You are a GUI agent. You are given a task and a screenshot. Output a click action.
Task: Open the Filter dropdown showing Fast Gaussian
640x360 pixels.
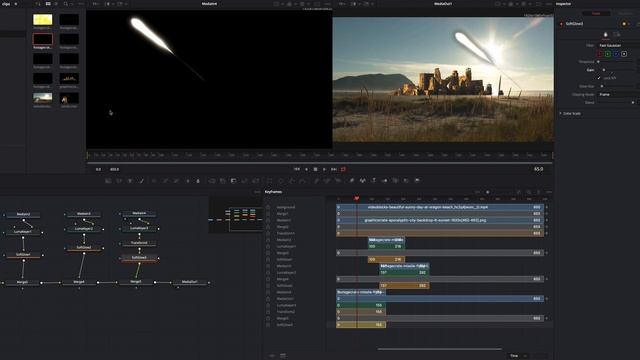(619, 45)
